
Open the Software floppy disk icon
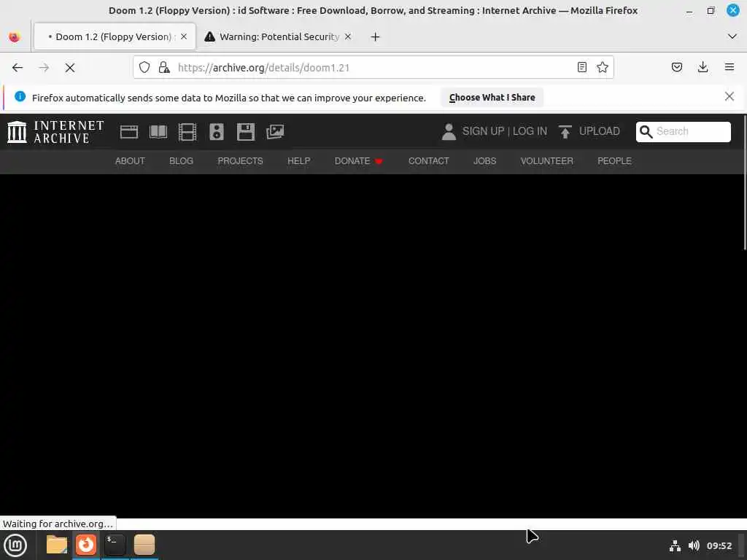246,132
